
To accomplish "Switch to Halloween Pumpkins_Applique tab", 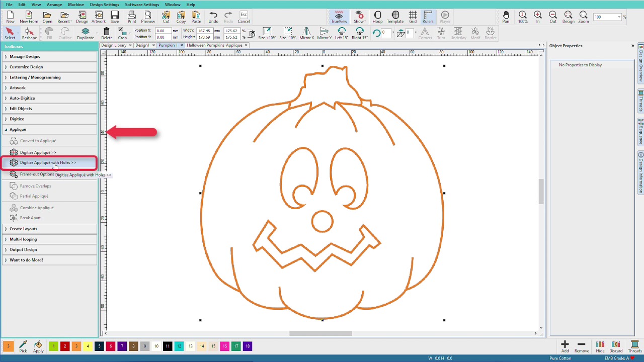I will (214, 45).
